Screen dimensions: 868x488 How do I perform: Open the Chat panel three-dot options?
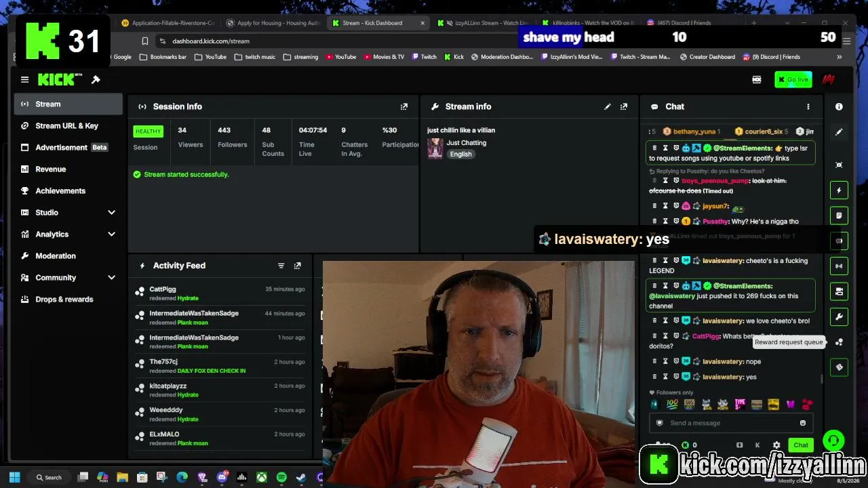[x=808, y=106]
